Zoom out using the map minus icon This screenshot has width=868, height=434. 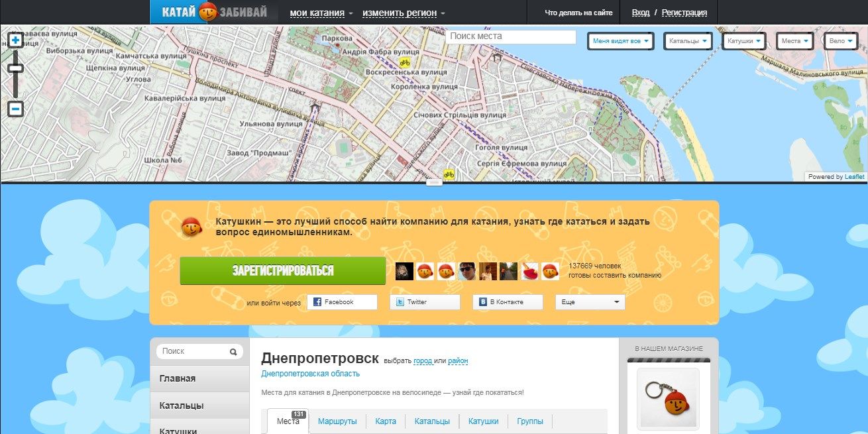(x=15, y=108)
